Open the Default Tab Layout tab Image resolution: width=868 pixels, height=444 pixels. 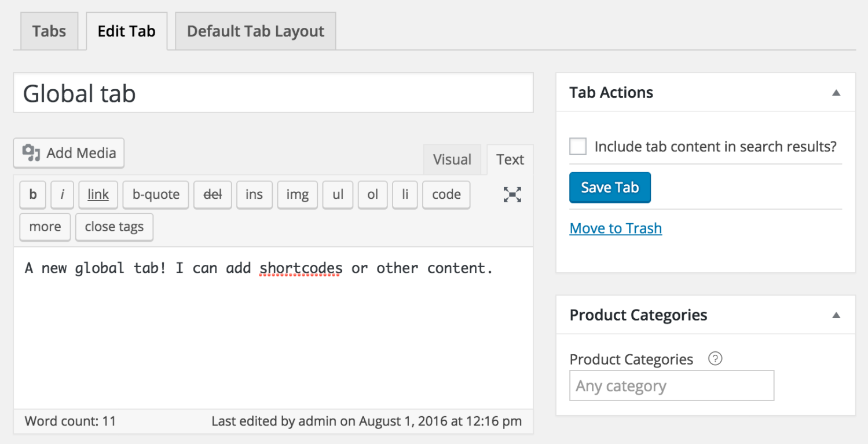(x=255, y=31)
